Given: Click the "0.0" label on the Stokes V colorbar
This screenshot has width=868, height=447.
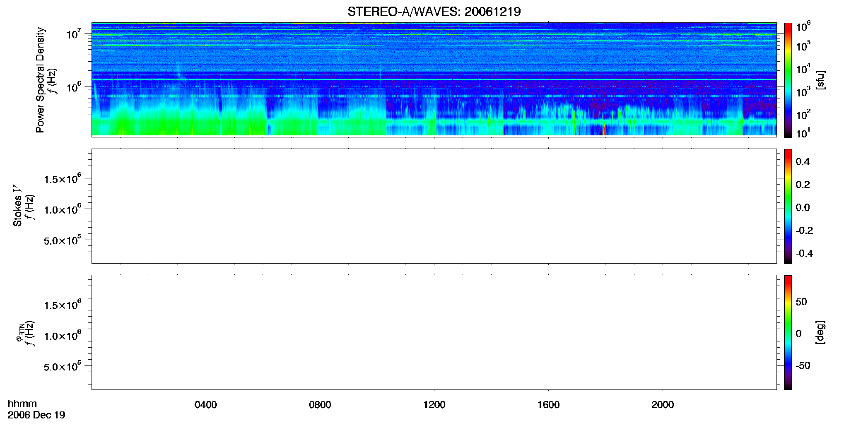Looking at the screenshot, I should pyautogui.click(x=803, y=207).
